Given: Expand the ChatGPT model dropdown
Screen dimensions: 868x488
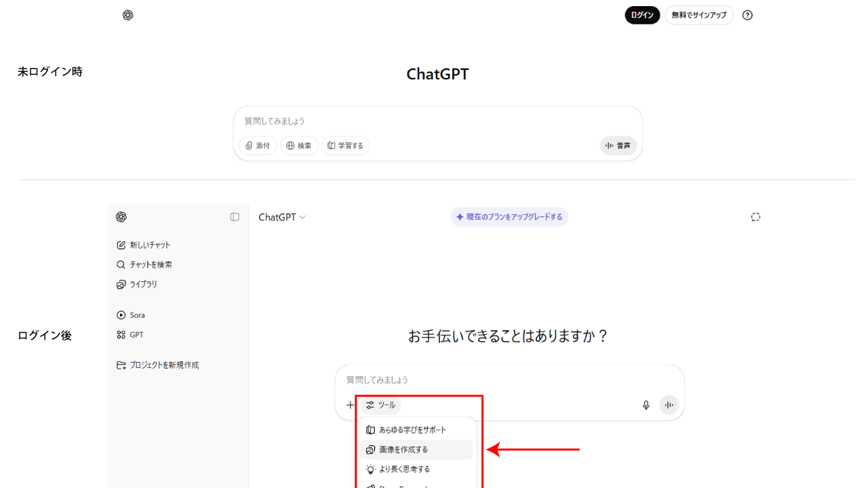Looking at the screenshot, I should (x=282, y=217).
